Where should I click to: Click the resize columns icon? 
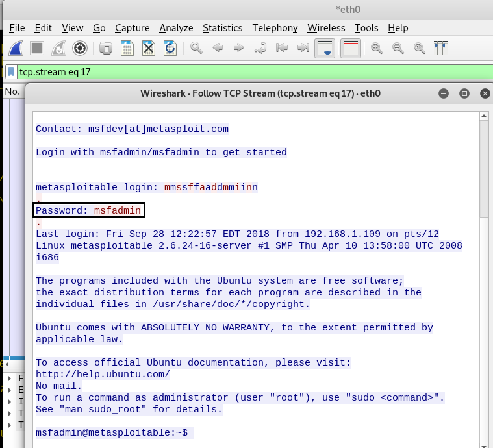coord(441,49)
